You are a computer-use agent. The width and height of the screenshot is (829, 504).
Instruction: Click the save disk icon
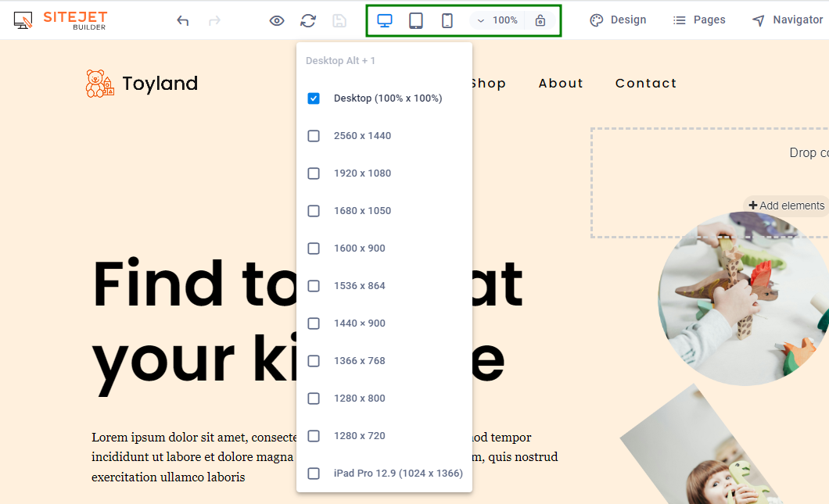click(x=339, y=20)
